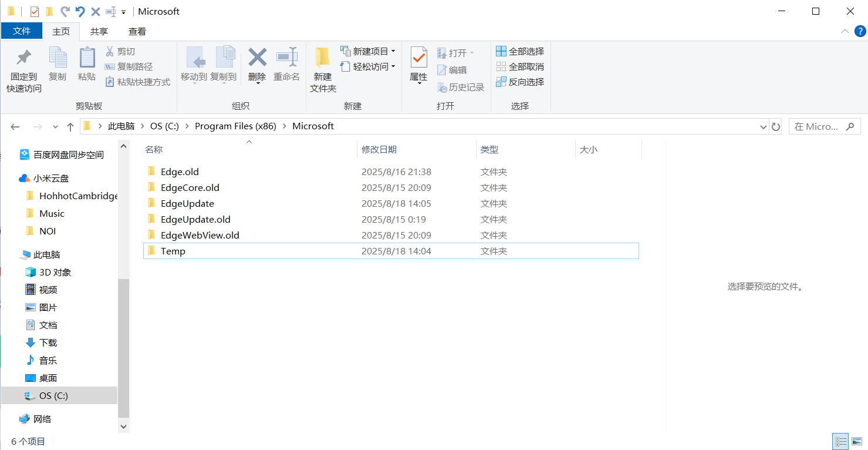The width and height of the screenshot is (868, 450).
Task: Select the Edge.old folder
Action: tap(391, 172)
